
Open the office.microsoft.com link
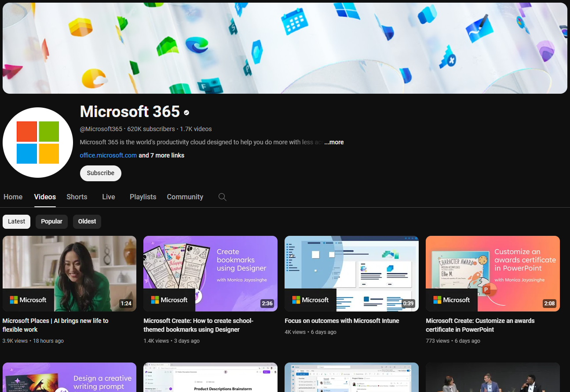[x=108, y=155]
